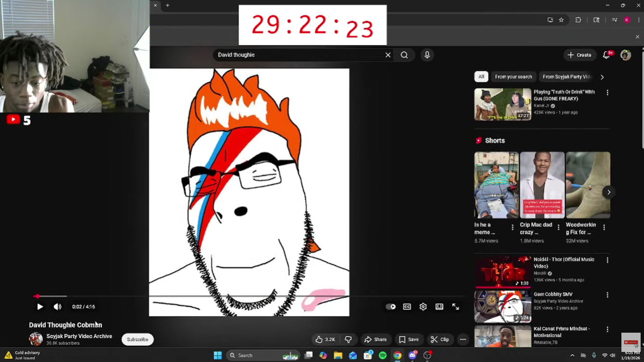
Task: Select the "From your search" chip
Action: 513,77
